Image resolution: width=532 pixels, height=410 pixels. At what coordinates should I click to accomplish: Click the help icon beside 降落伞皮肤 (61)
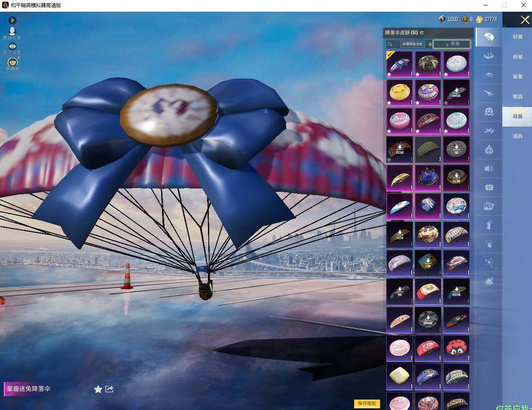pyautogui.click(x=422, y=33)
